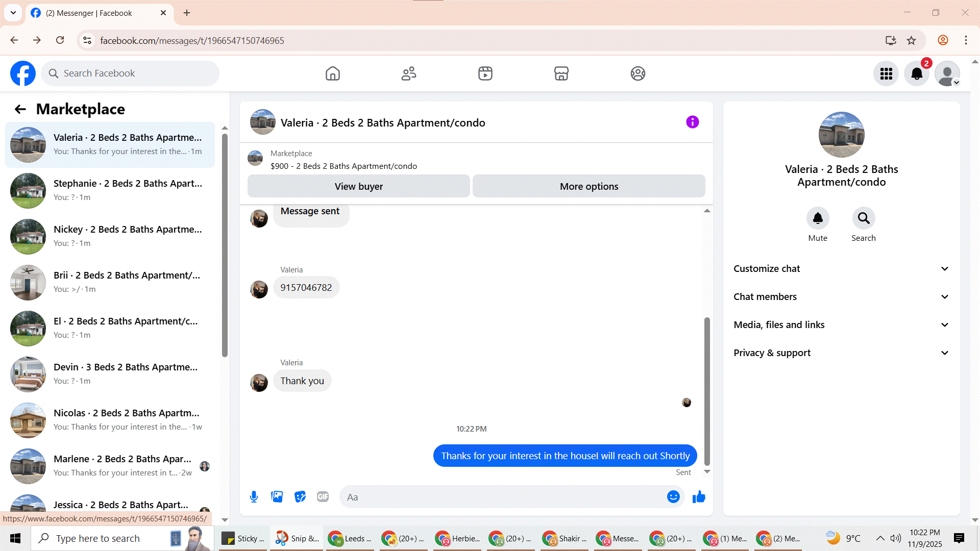Select Valeria conversation in the list

(110, 145)
